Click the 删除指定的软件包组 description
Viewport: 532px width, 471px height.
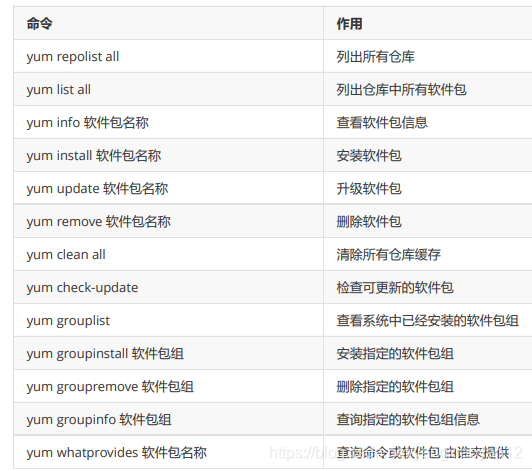pos(428,386)
